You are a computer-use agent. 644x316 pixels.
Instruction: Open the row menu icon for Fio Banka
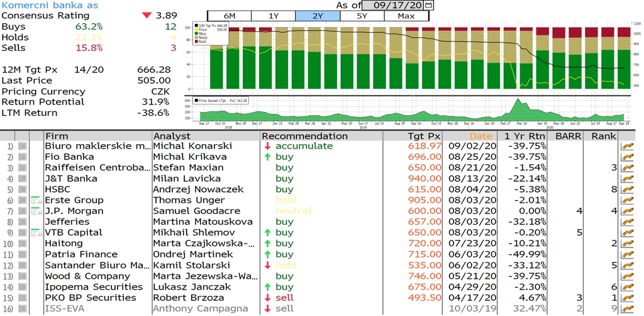pyautogui.click(x=22, y=157)
